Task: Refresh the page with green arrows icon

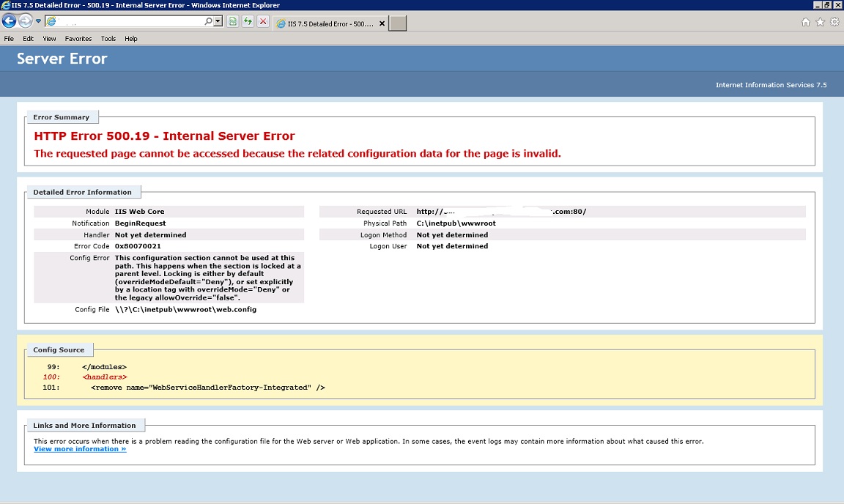Action: (x=248, y=21)
